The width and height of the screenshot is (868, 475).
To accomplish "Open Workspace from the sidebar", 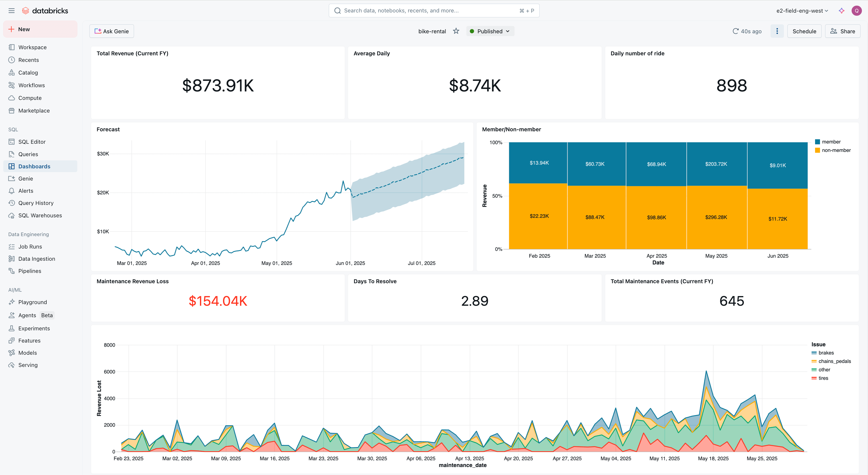I will pos(32,47).
